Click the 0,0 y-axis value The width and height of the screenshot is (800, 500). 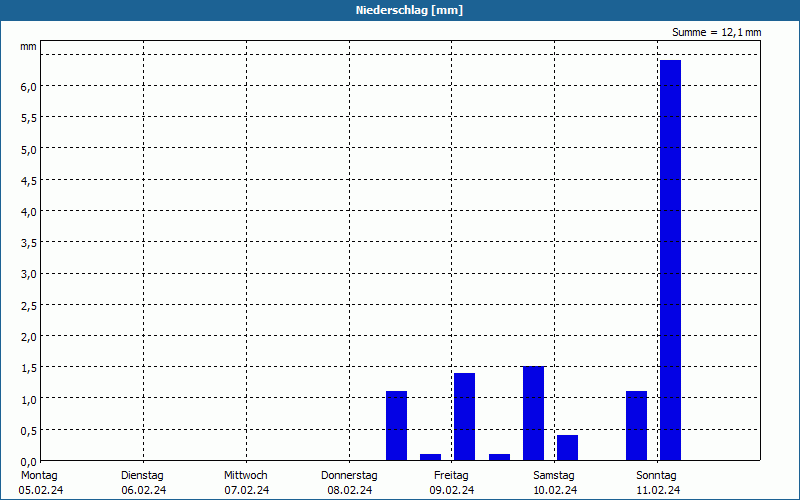(28, 462)
